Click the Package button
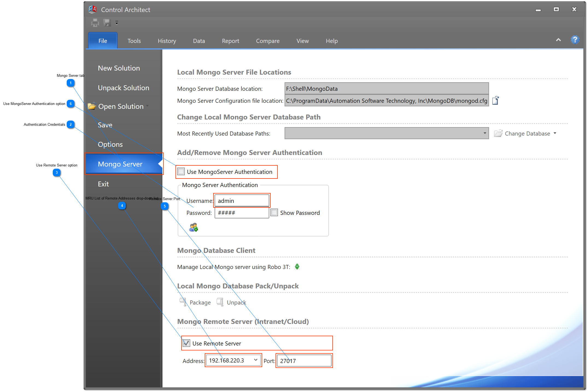This screenshot has width=588, height=392. click(195, 302)
